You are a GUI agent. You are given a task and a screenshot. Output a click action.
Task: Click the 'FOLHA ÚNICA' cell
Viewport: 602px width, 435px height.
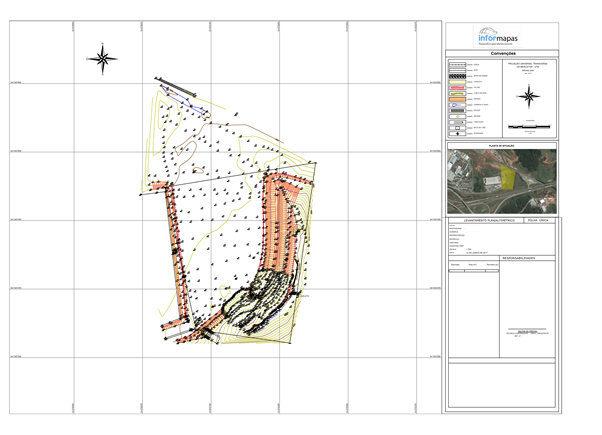pyautogui.click(x=539, y=221)
